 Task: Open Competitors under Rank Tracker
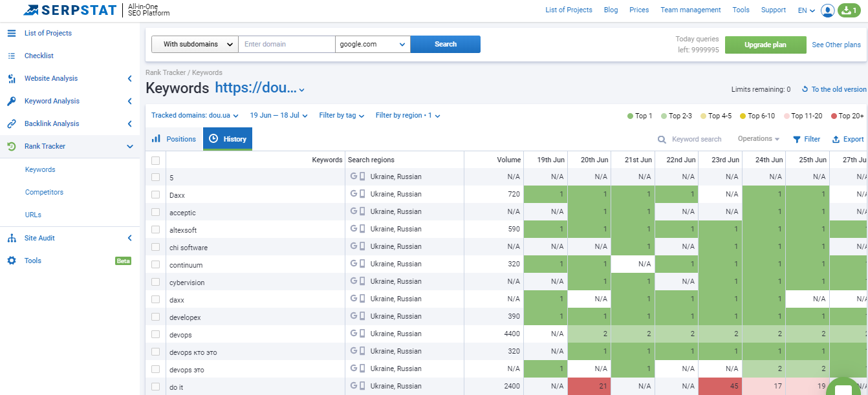click(44, 192)
